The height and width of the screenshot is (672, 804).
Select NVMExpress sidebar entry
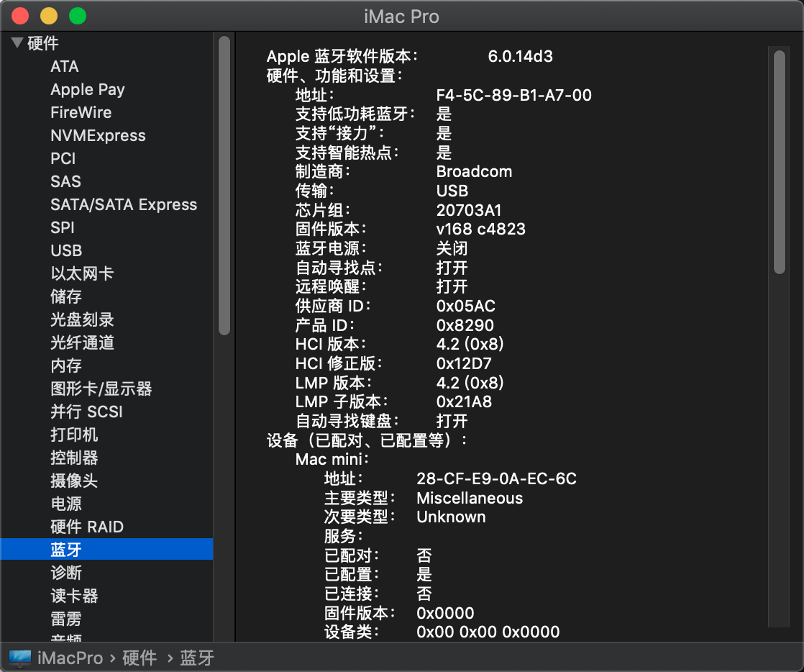point(98,135)
